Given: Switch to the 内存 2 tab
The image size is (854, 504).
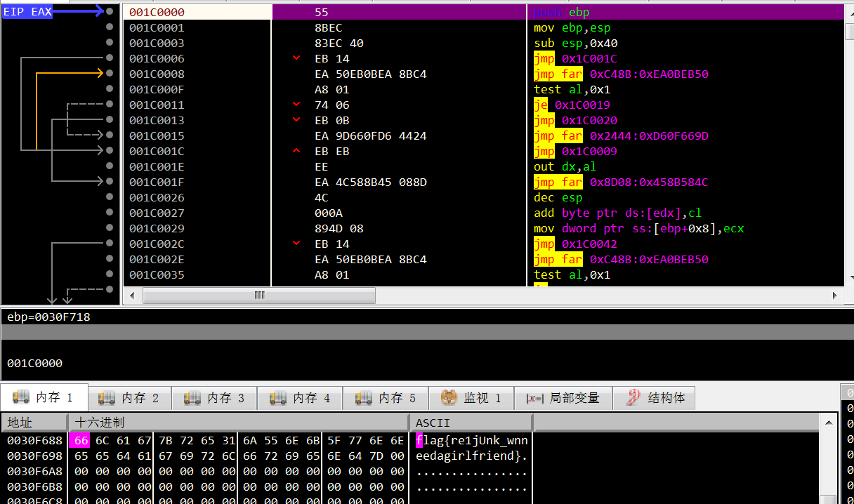Looking at the screenshot, I should click(x=130, y=398).
